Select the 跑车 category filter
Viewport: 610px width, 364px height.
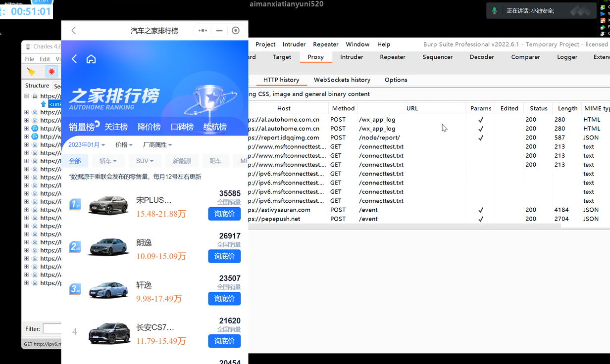[216, 161]
